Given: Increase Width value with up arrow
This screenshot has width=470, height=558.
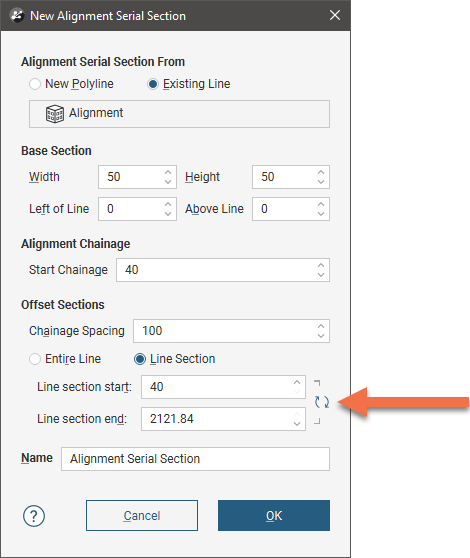Looking at the screenshot, I should coord(168,173).
